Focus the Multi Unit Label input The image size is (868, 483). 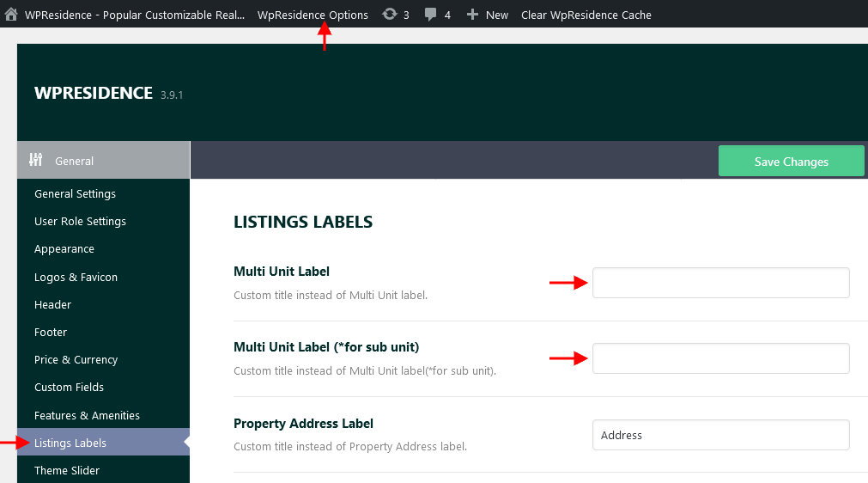point(720,283)
